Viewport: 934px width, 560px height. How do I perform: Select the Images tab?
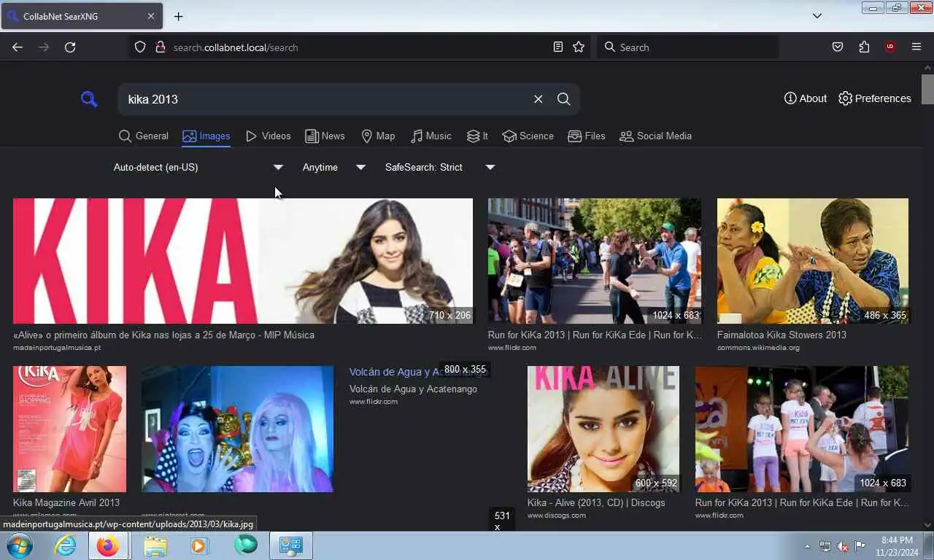206,136
